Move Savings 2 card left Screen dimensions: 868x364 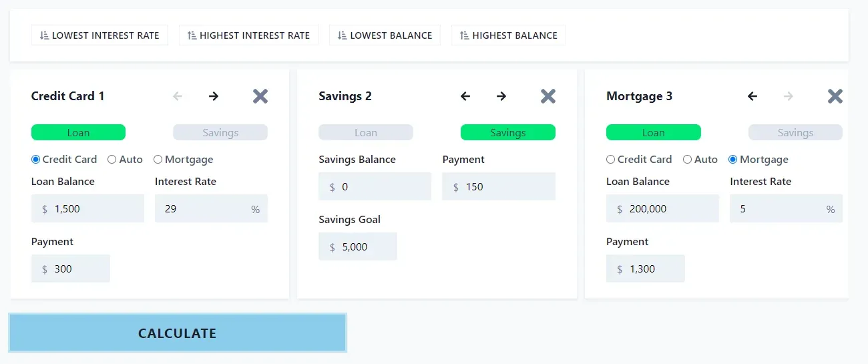click(x=465, y=96)
